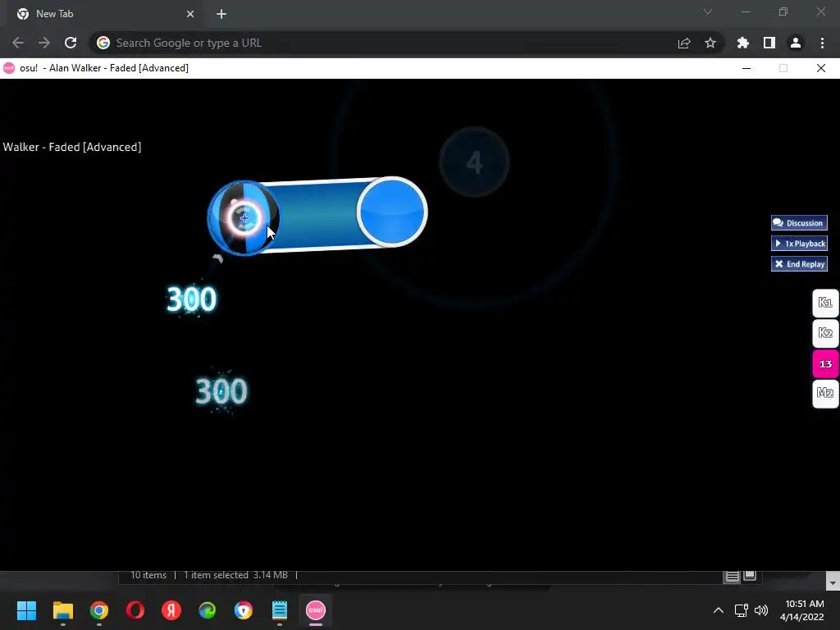840x630 pixels.
Task: Click the volume speaker tray icon
Action: (760, 610)
